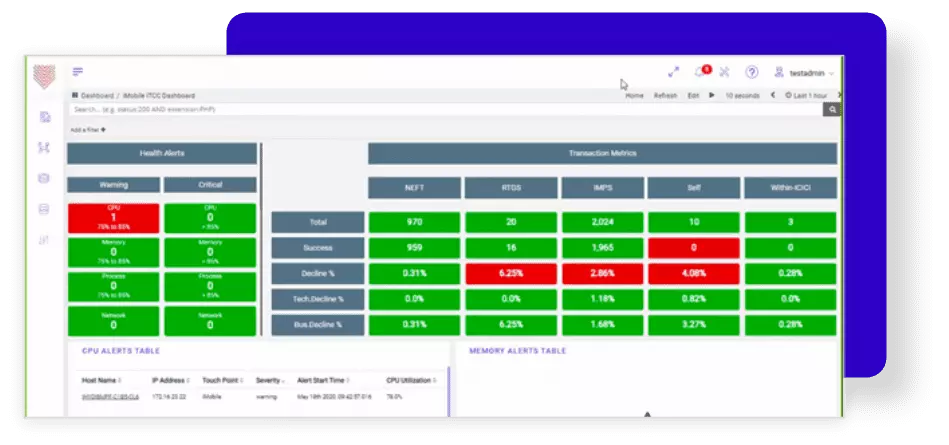Open the Last 1 hour time picker
This screenshot has height=445, width=949.
pos(807,96)
